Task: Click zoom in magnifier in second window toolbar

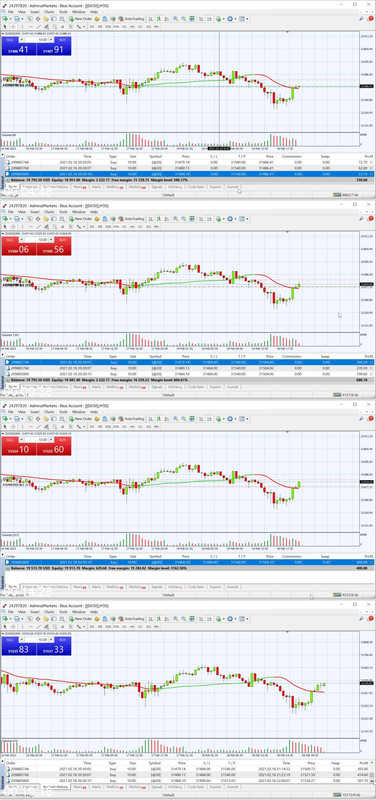Action: (x=176, y=218)
